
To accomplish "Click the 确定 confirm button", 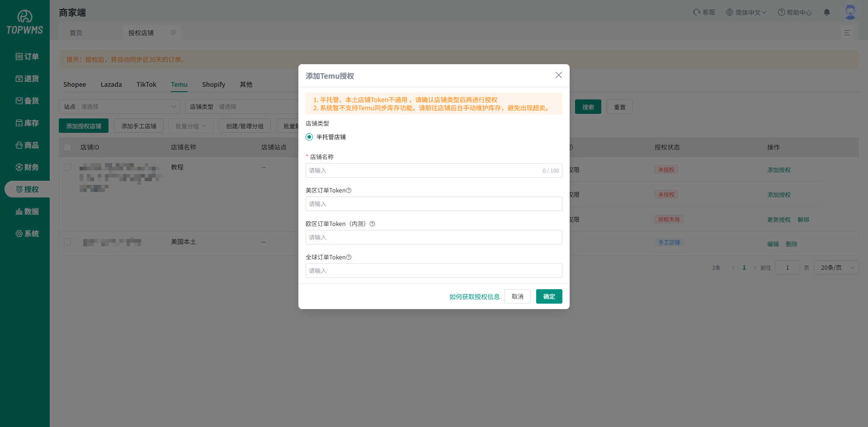I will (x=549, y=296).
